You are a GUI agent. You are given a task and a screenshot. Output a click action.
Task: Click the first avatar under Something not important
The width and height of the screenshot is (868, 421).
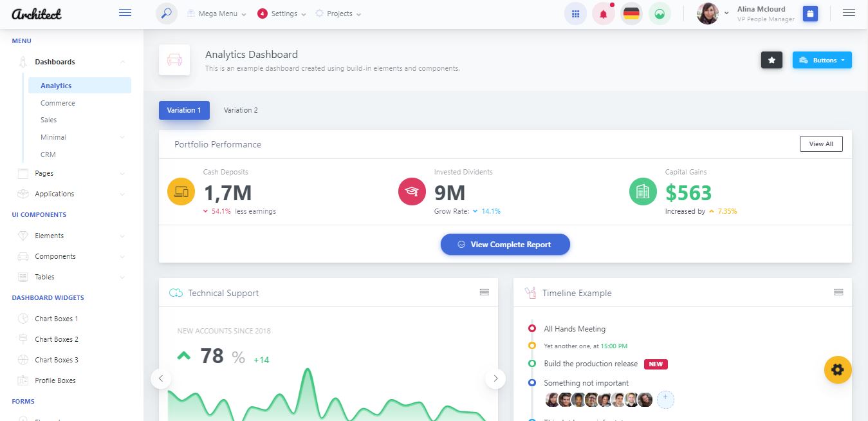click(552, 400)
